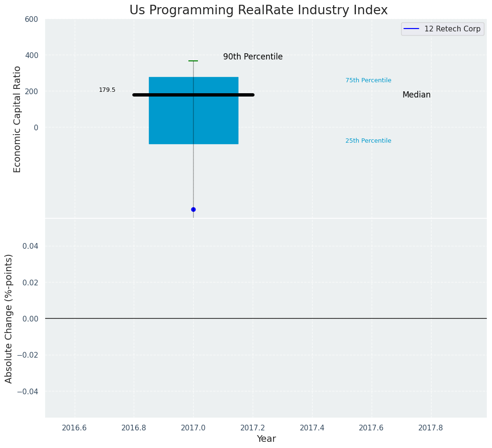Select the 2017.0 x-axis tick label
Viewport: 492px width, 448px height.
(x=193, y=428)
